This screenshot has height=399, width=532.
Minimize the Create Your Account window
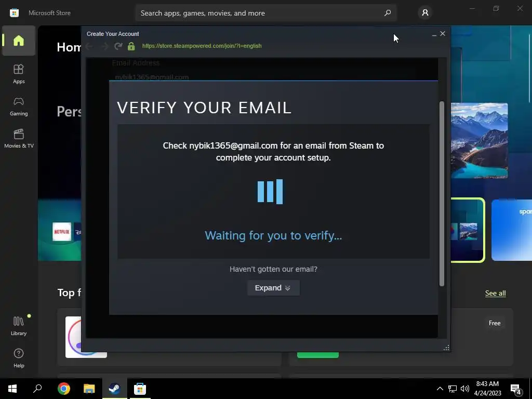coord(434,34)
